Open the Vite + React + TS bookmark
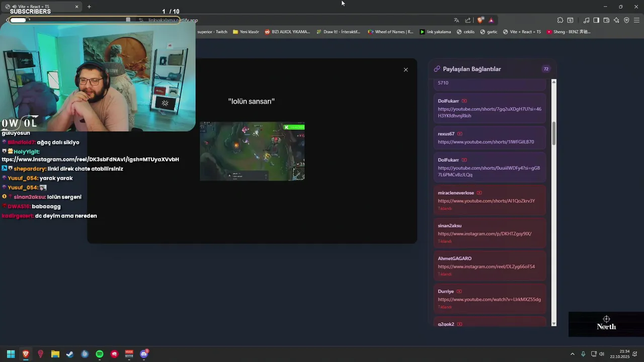644x362 pixels. click(x=522, y=32)
